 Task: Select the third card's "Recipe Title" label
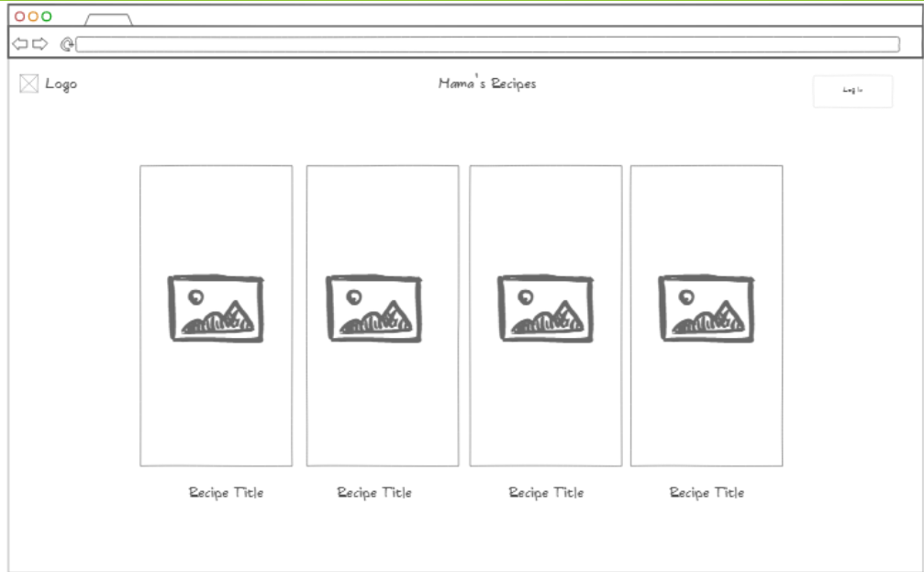[x=546, y=492]
